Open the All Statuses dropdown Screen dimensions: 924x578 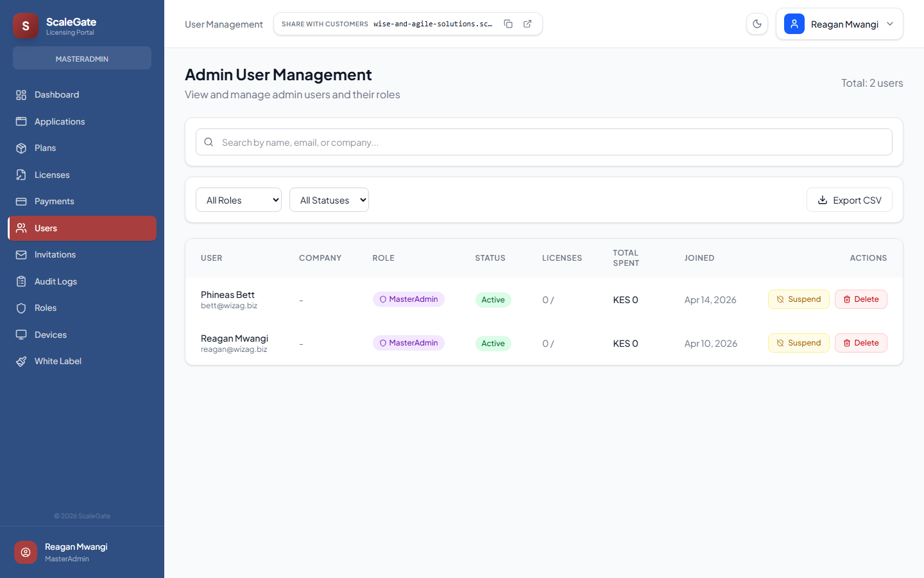click(329, 200)
